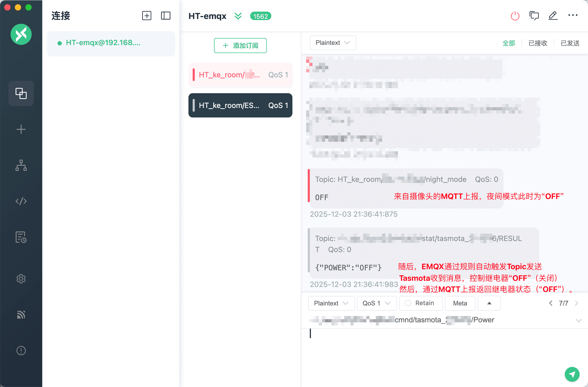Switch to 已发送 sent tab
The image size is (588, 387).
570,43
